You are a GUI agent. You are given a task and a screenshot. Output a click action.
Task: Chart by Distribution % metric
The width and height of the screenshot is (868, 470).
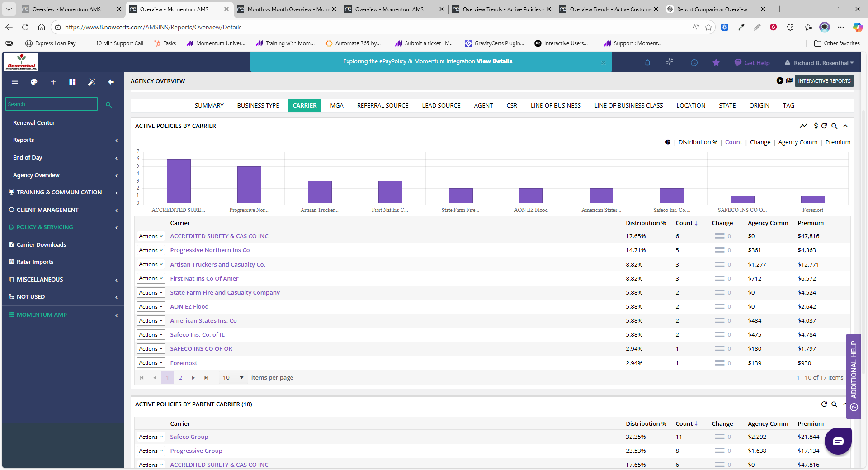tap(698, 142)
